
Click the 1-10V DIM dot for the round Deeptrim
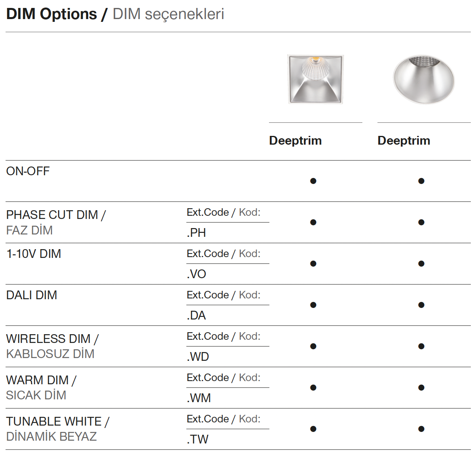(x=421, y=264)
